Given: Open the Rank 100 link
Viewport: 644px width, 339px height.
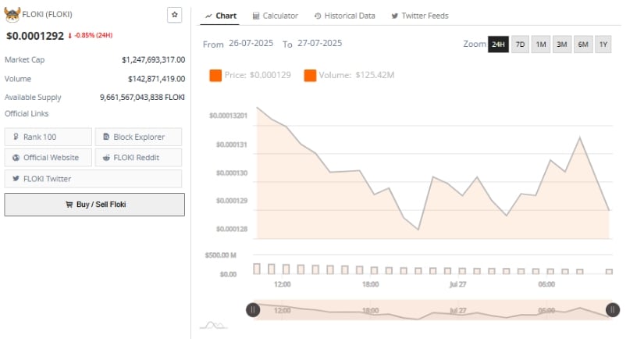Looking at the screenshot, I should click(48, 137).
